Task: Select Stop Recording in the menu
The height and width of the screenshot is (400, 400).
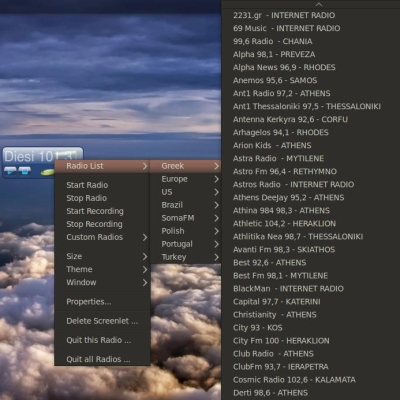Action: [x=102, y=224]
